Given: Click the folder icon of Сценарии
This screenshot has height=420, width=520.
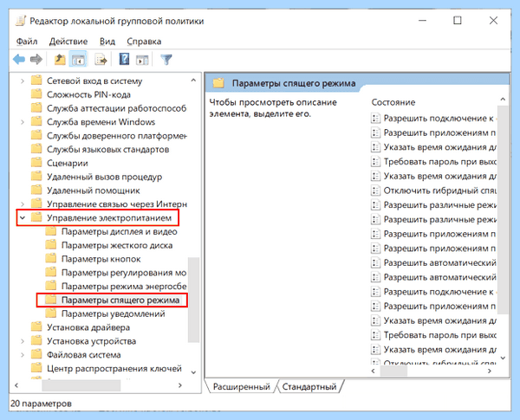Looking at the screenshot, I should 36,163.
